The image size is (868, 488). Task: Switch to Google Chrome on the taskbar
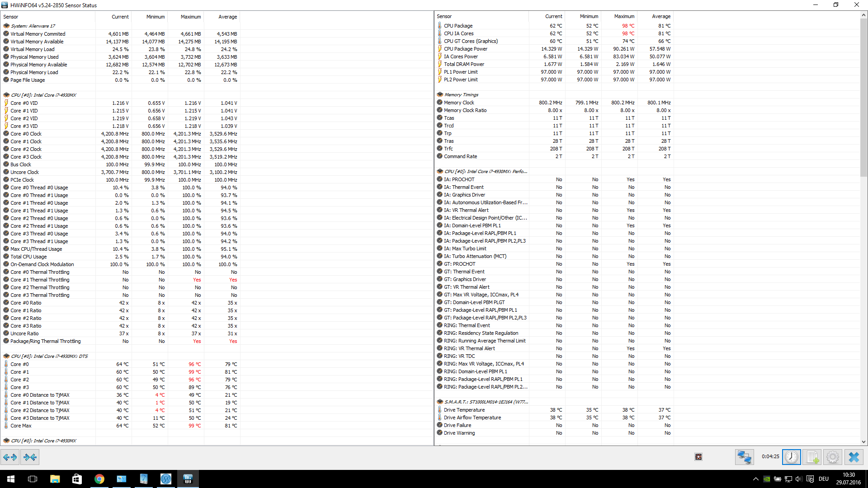pos(99,479)
